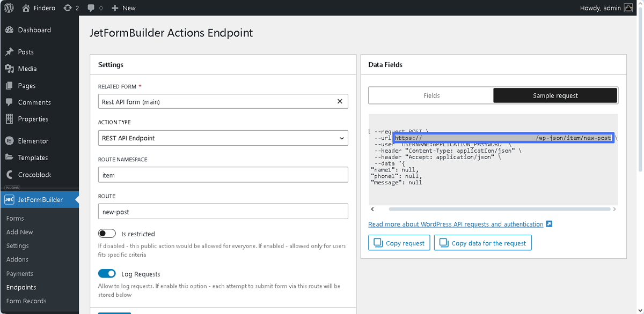Click the right arrow of the code scrollbar
Image resolution: width=644 pixels, height=314 pixels.
[x=615, y=209]
